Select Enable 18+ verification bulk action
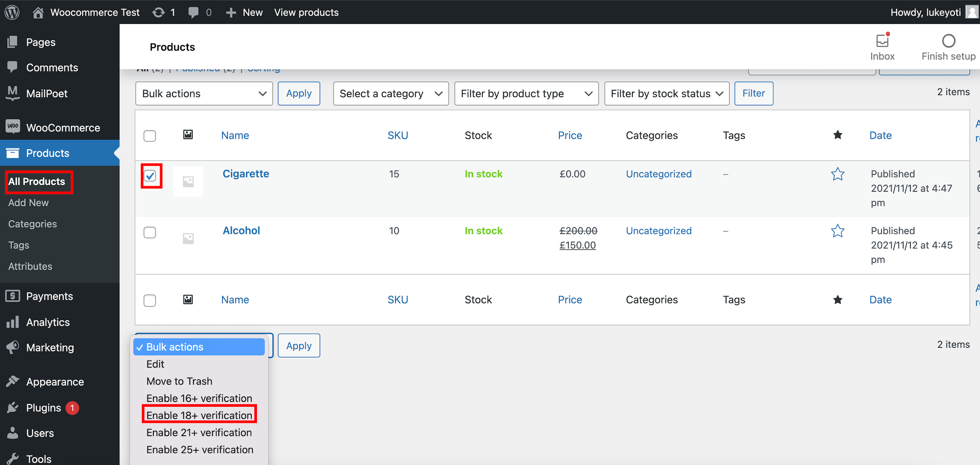 [x=199, y=415]
